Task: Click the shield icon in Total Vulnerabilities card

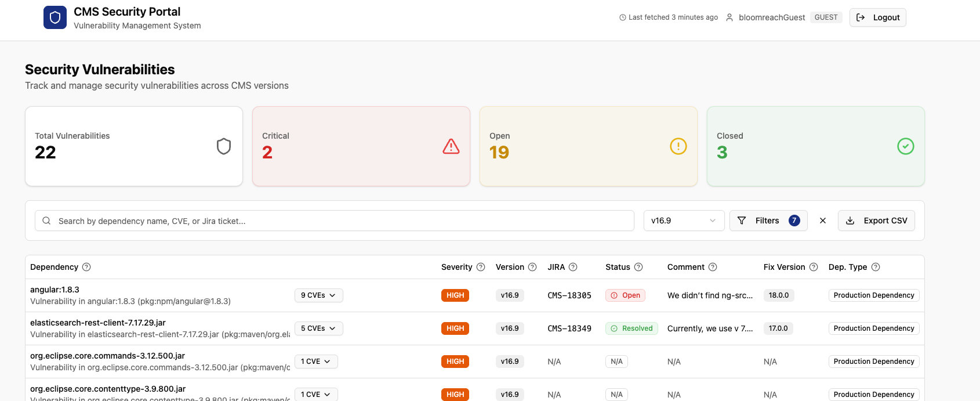Action: tap(224, 146)
